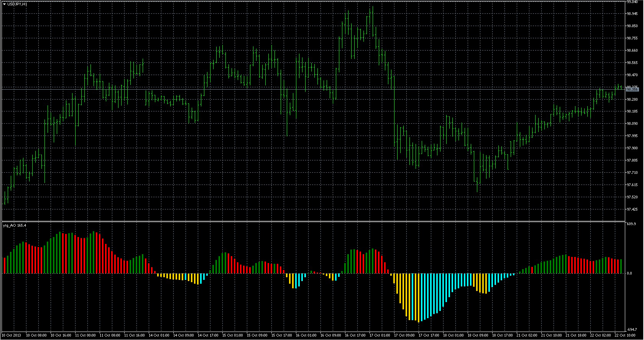Click the 10 Oct 2013 time label

point(11,335)
